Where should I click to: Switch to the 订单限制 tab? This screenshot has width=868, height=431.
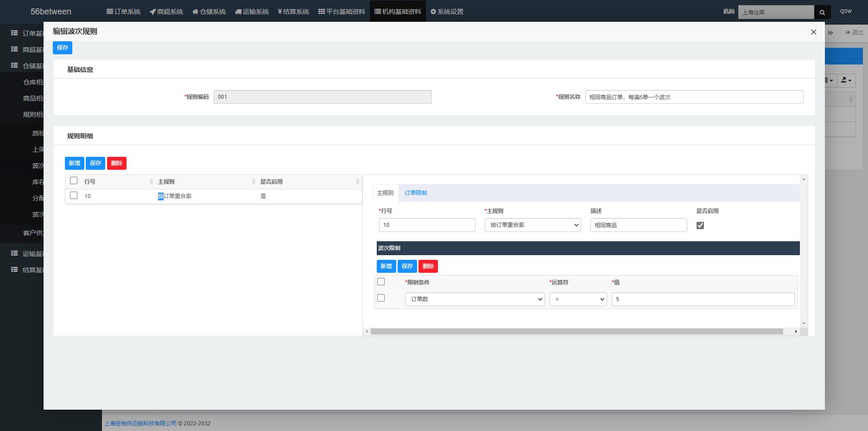(416, 193)
